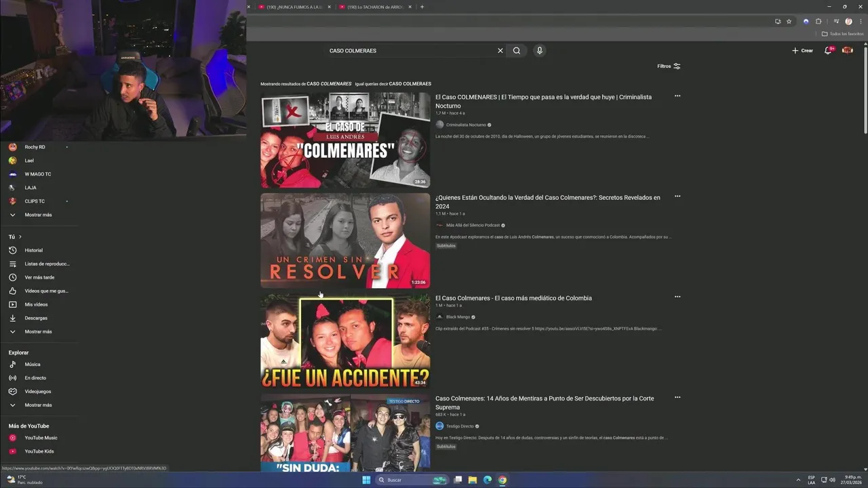868x488 pixels.
Task: Open the YouTube notifications bell
Action: (x=828, y=50)
